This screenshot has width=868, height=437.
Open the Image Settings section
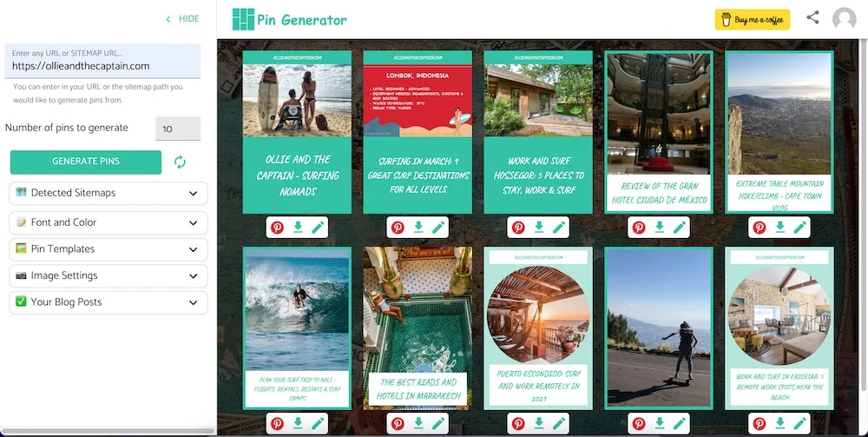108,276
